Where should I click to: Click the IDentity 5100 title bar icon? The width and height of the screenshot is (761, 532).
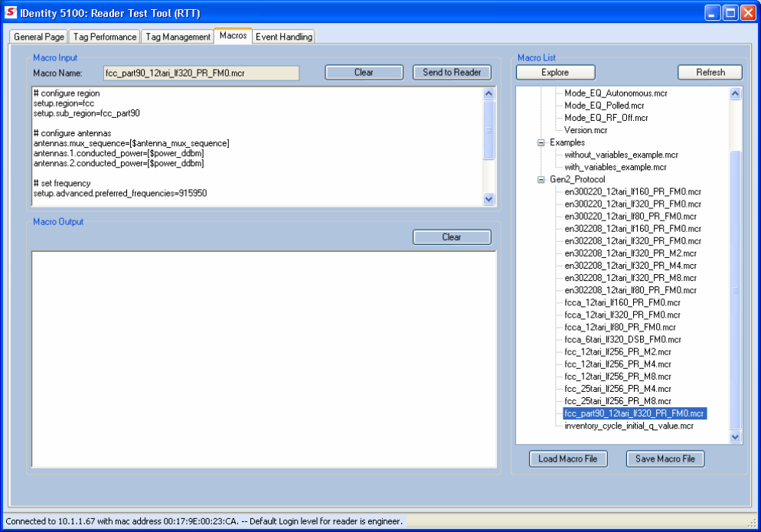[x=11, y=12]
